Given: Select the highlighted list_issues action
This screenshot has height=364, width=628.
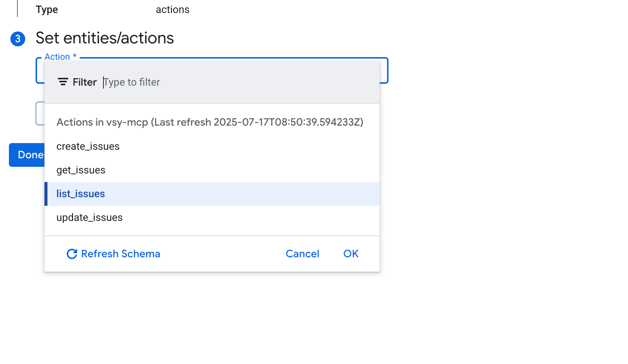Looking at the screenshot, I should [80, 193].
